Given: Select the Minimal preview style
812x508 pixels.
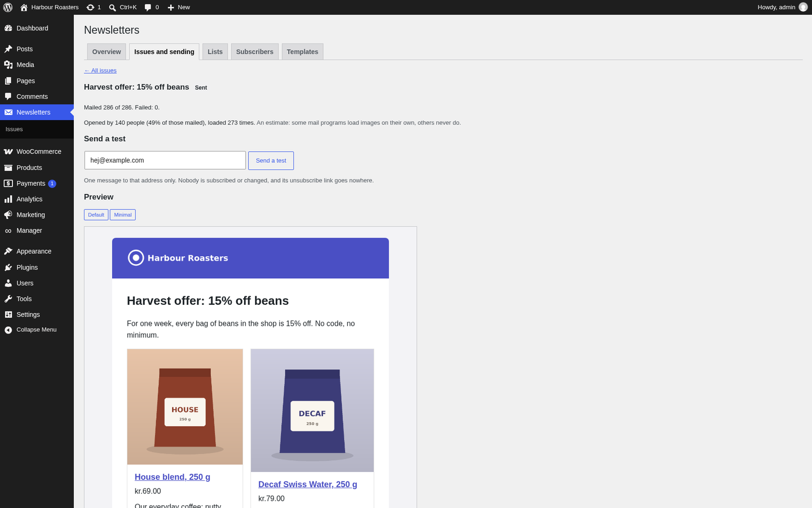Looking at the screenshot, I should point(123,215).
